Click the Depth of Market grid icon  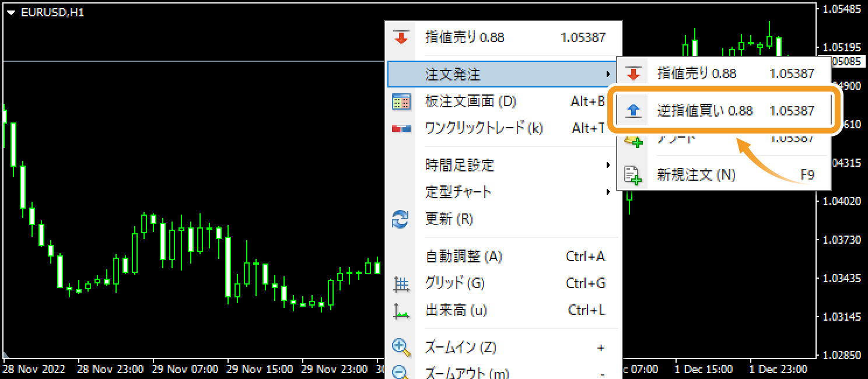click(401, 102)
